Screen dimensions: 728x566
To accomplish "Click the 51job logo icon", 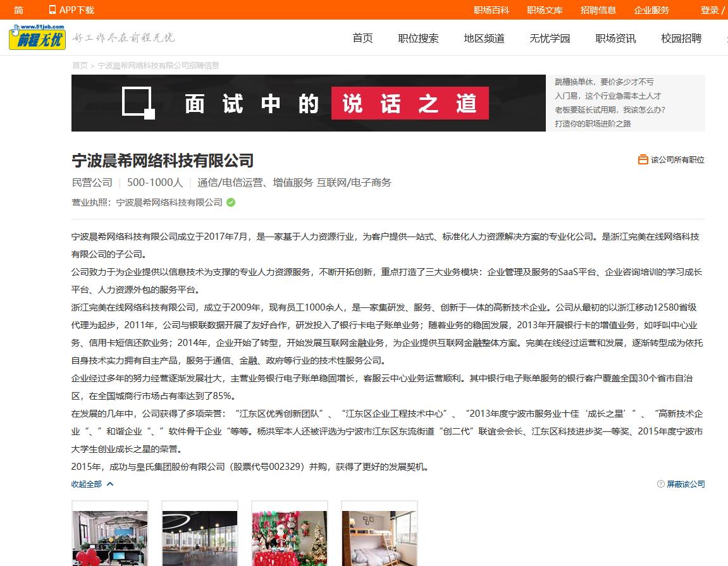I will point(37,37).
